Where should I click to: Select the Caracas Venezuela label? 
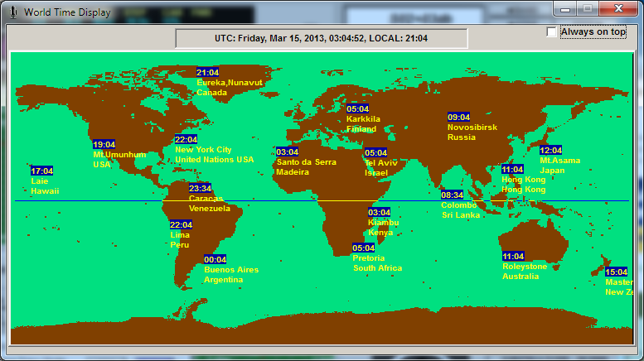pos(210,204)
